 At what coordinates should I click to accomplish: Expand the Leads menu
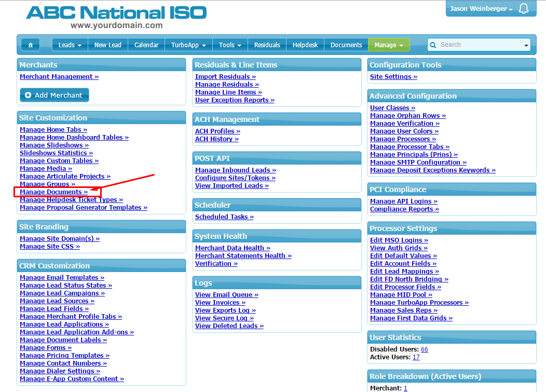click(70, 45)
